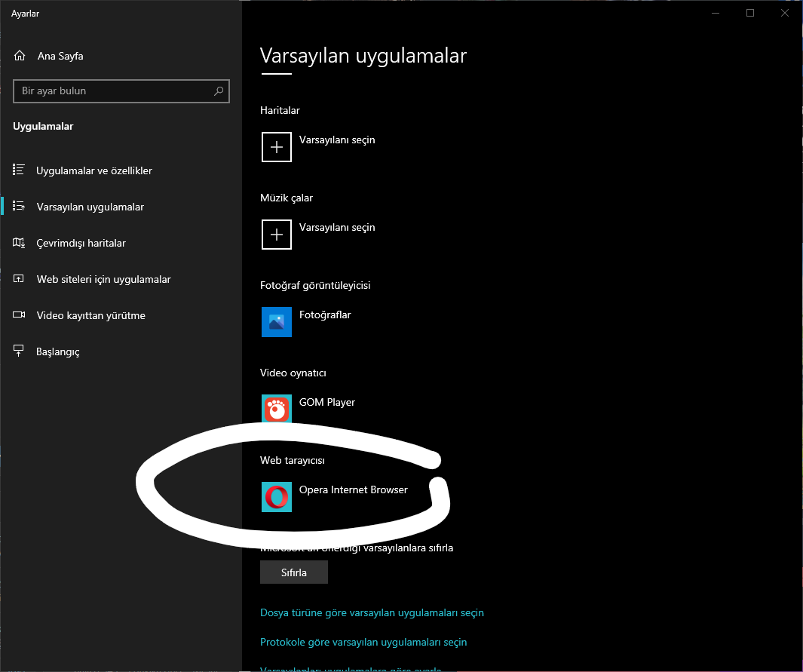The width and height of the screenshot is (803, 672).
Task: Click the GOM Player icon
Action: [277, 409]
